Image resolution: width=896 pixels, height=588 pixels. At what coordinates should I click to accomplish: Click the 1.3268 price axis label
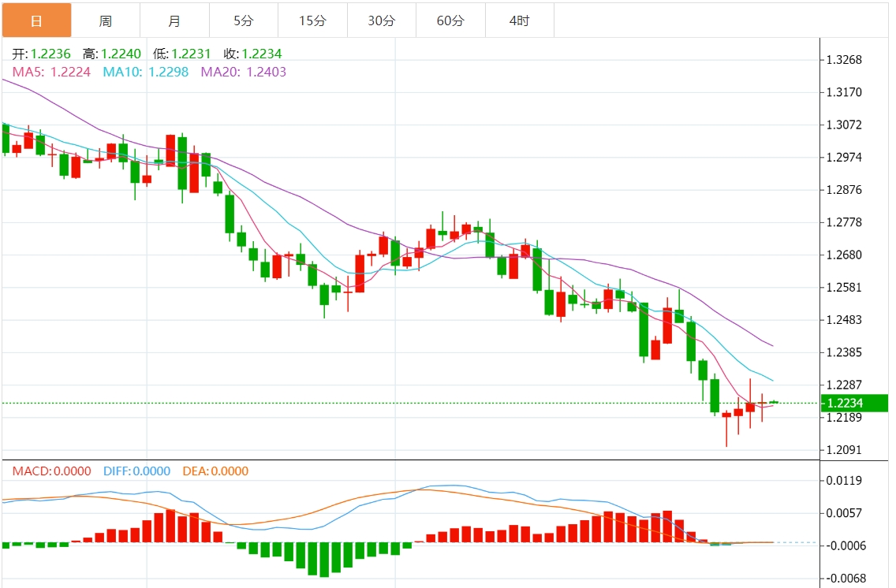click(x=844, y=60)
